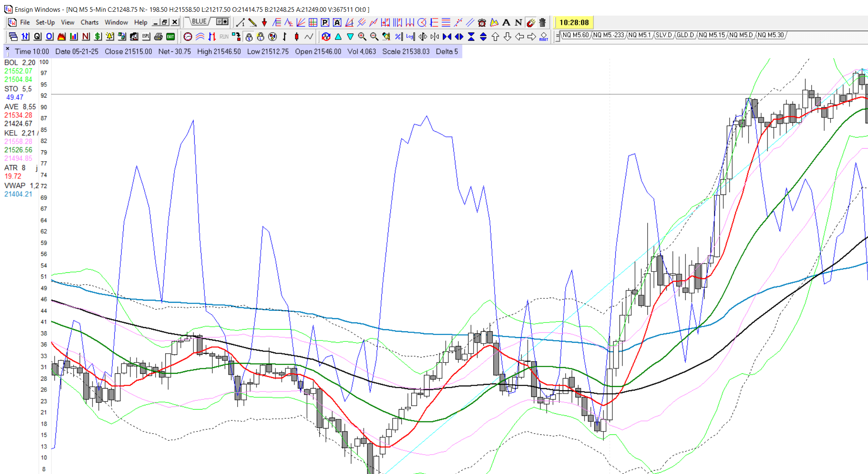The height and width of the screenshot is (474, 868).
Task: Open the Charts menu
Action: [x=90, y=22]
